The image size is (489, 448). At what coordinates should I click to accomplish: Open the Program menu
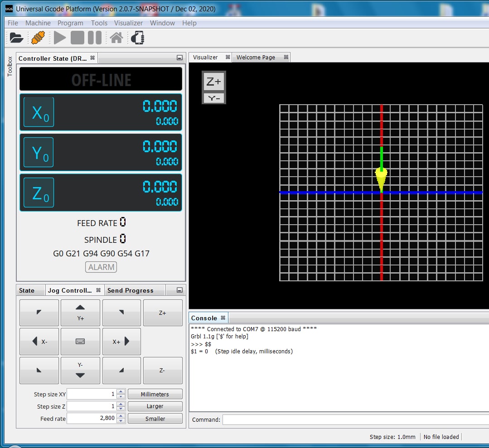click(x=70, y=23)
